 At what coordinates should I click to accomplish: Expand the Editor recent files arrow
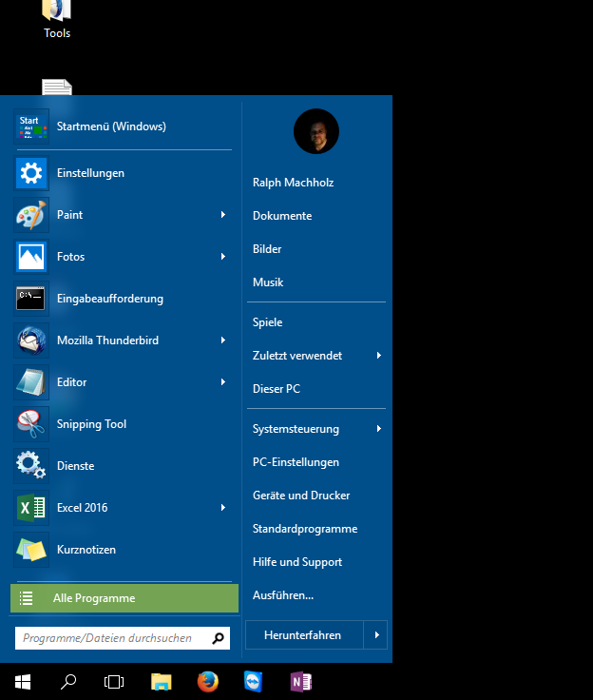click(223, 382)
